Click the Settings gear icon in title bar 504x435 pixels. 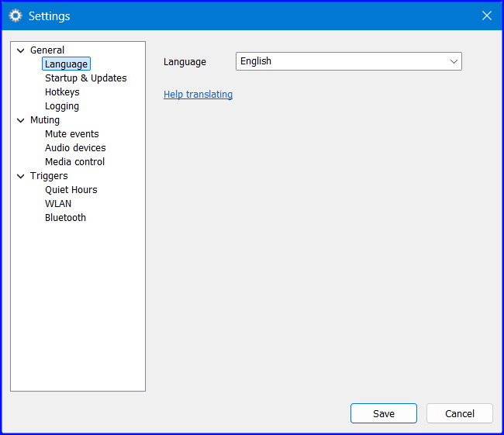point(15,16)
